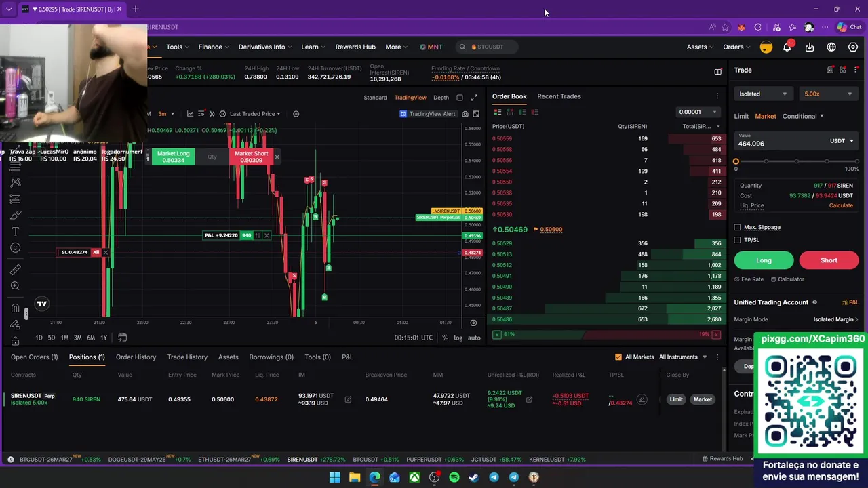Select the 1D chart range
The image size is (868, 488).
coord(39,338)
